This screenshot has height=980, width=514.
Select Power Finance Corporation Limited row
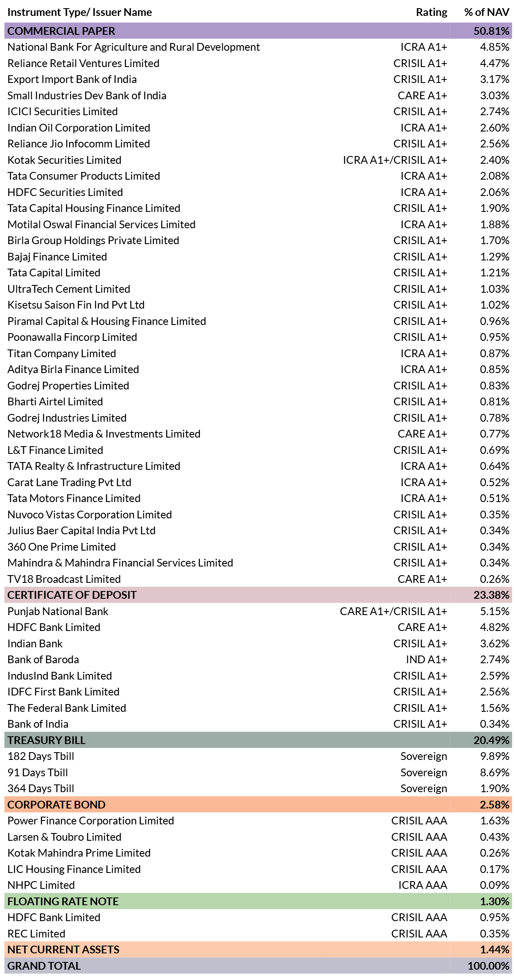point(258,821)
